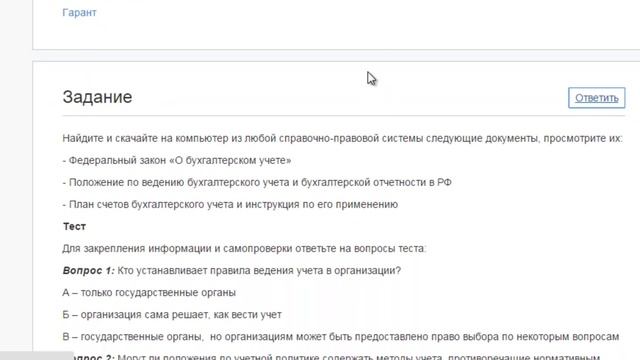Click 'Для закрепления информации и самопроверки' line

pyautogui.click(x=244, y=249)
